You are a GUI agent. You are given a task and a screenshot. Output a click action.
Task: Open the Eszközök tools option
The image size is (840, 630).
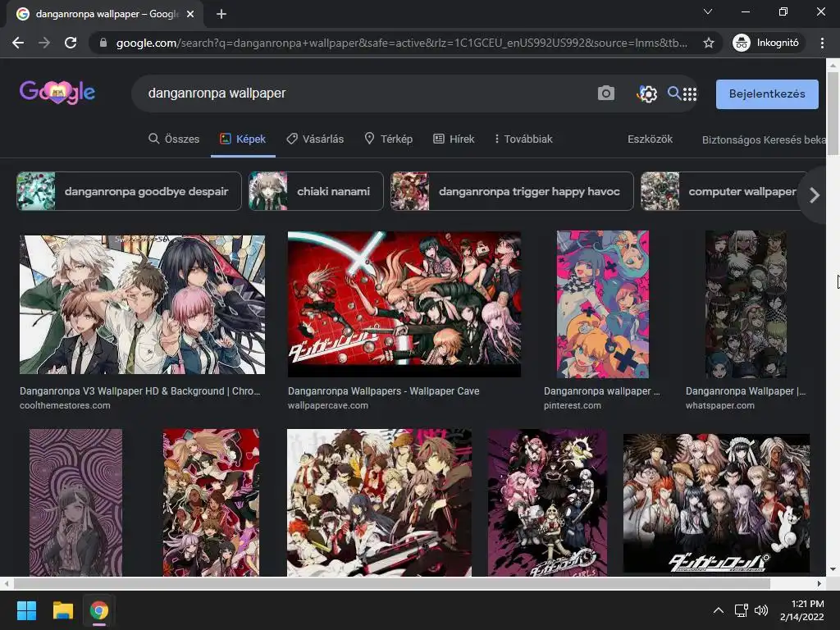coord(650,139)
